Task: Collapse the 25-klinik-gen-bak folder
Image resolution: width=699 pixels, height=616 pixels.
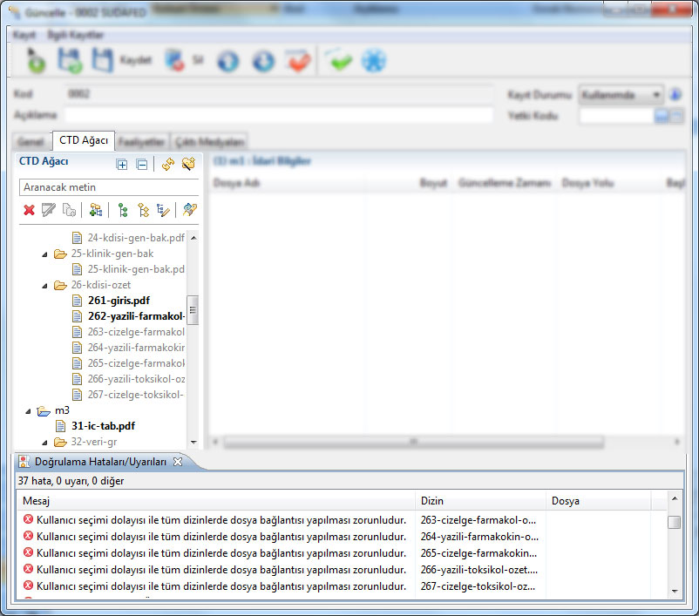Action: click(44, 254)
